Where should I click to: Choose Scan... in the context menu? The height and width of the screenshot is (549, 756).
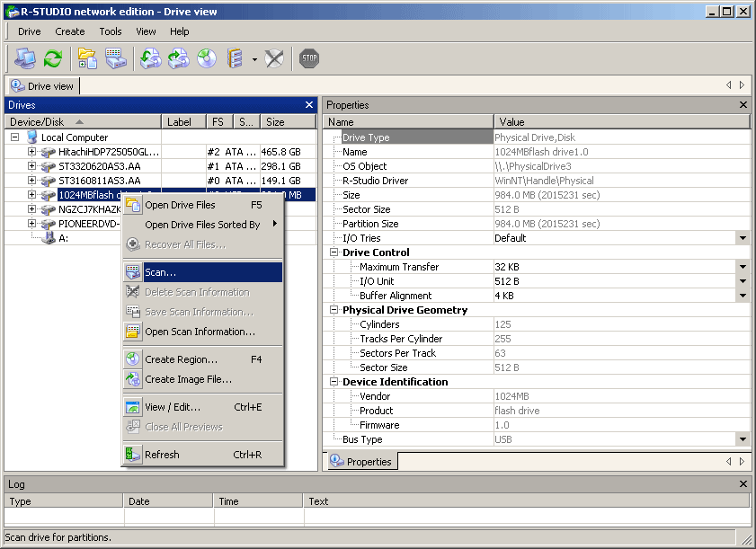click(x=203, y=272)
